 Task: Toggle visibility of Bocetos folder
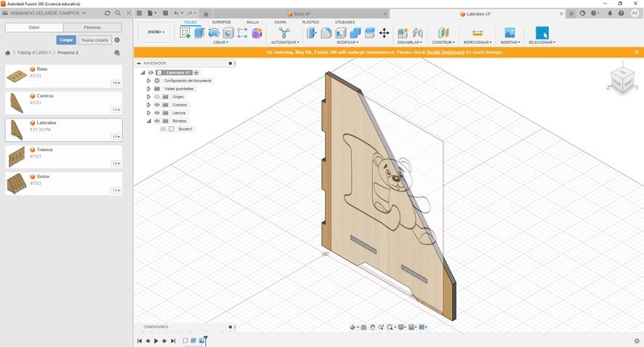click(157, 121)
